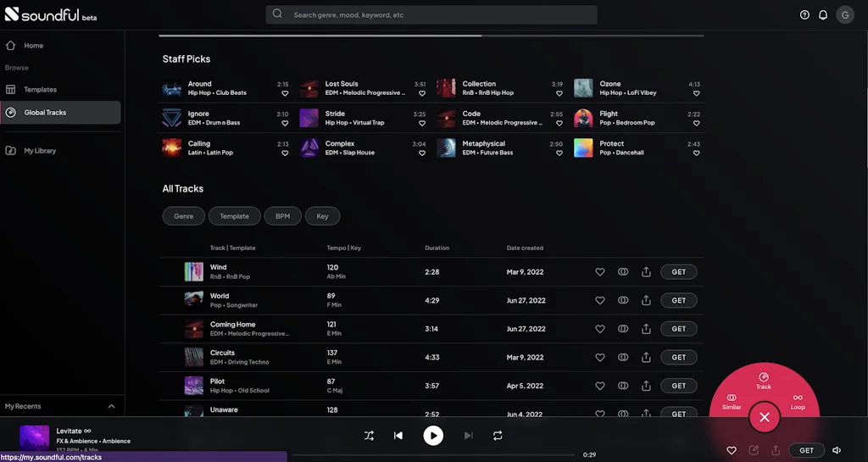This screenshot has height=462, width=868.
Task: Open the Template filter dropdown
Action: pos(234,216)
